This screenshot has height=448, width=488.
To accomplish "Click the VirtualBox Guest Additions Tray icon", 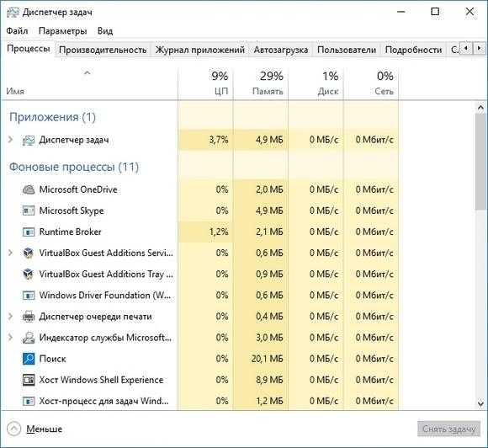I will click(29, 275).
